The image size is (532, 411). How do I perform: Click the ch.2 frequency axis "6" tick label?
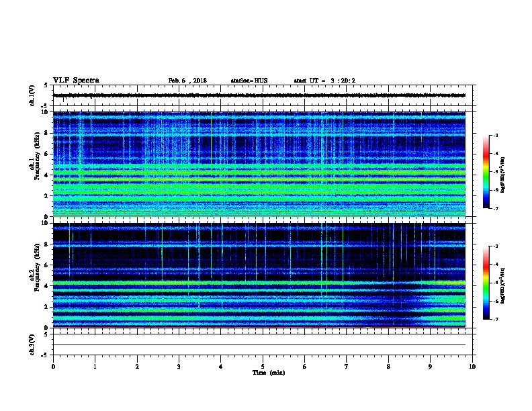coord(47,265)
